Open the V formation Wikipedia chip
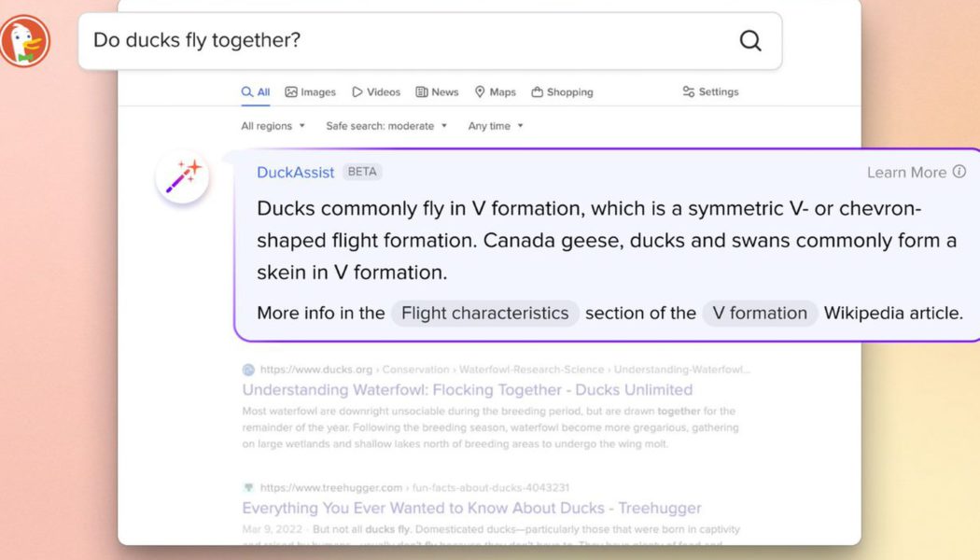The image size is (980, 560). (760, 314)
